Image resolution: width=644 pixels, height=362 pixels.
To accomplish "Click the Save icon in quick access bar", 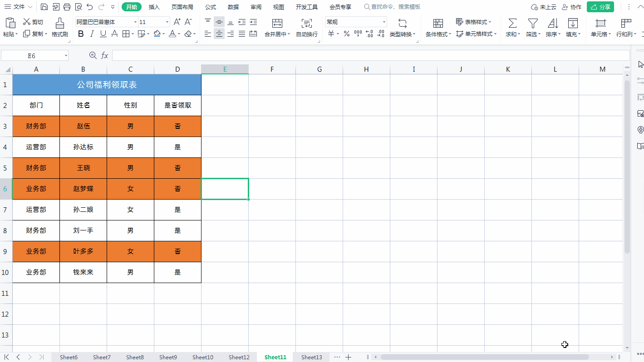I will [x=44, y=7].
